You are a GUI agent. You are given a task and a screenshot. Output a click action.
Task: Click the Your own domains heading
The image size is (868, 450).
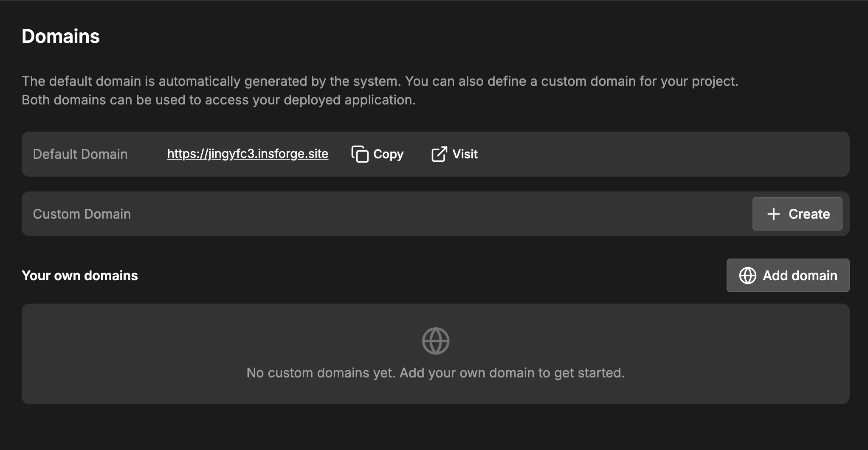(80, 275)
